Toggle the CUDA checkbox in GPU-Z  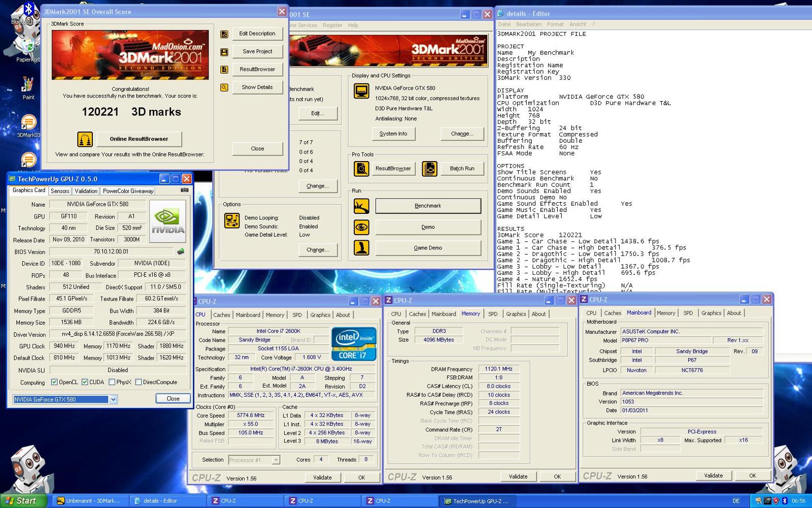[x=85, y=382]
